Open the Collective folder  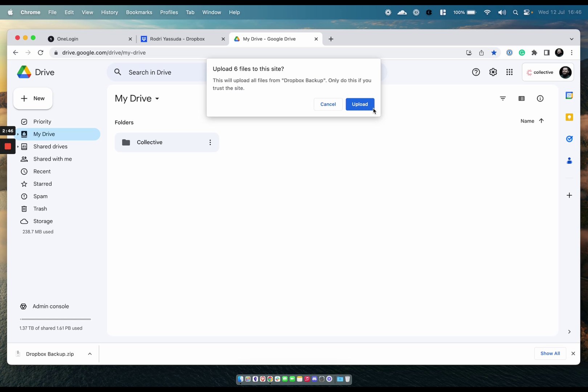pos(167,142)
